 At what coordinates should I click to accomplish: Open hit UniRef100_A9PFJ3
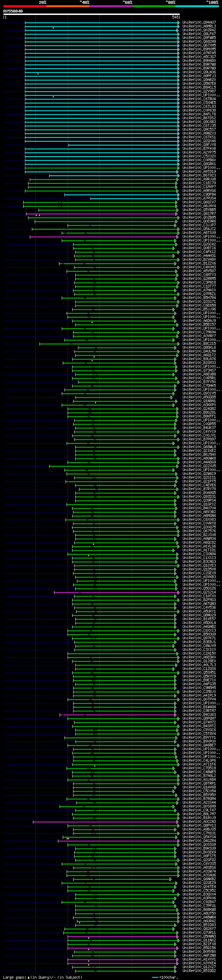(199, 76)
